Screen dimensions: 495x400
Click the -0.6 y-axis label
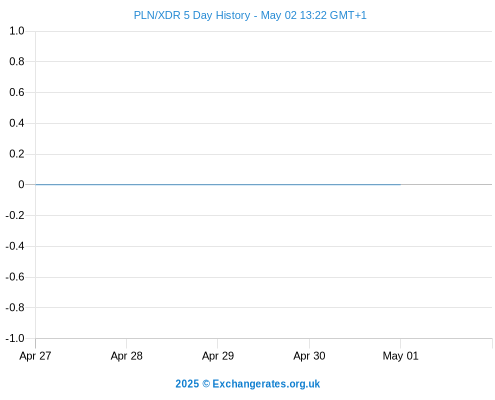tap(15, 277)
